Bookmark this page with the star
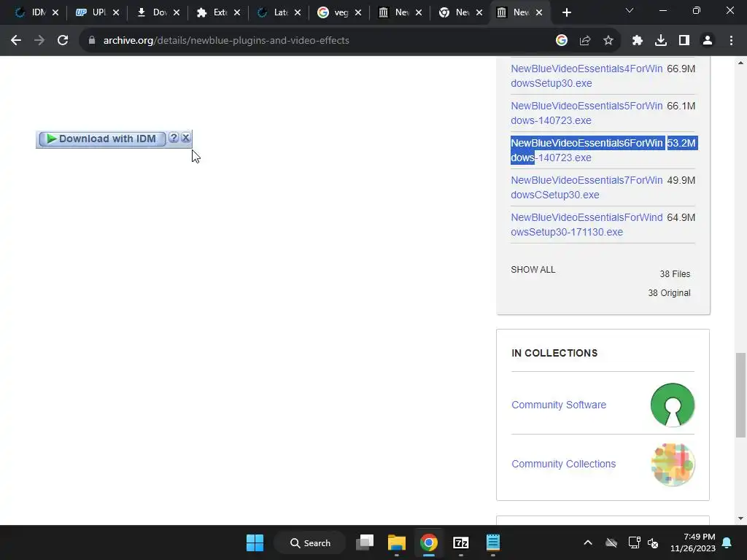Screen dimensions: 747x560 (608, 41)
